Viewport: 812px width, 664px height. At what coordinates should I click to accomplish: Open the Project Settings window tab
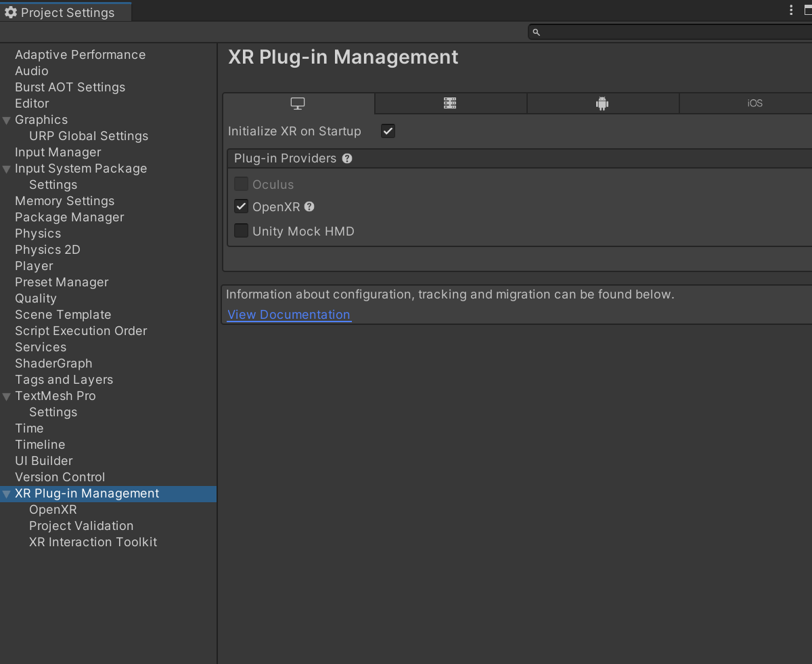(66, 13)
